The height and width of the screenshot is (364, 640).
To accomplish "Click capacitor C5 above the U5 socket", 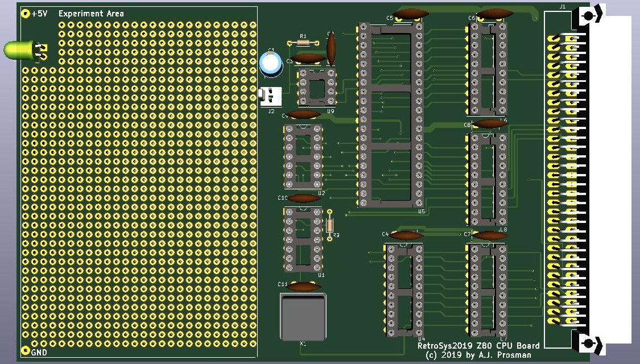I will point(410,14).
